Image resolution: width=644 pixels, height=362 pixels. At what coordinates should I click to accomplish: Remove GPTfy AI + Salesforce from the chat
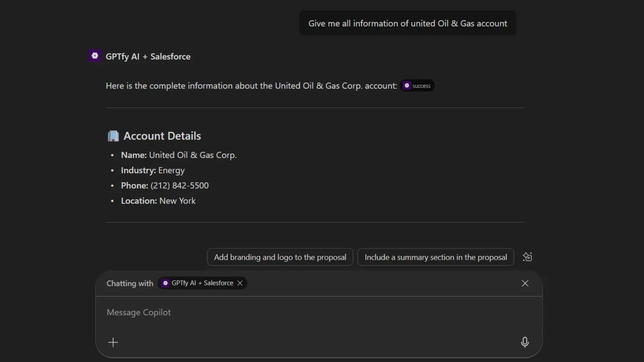pyautogui.click(x=240, y=283)
